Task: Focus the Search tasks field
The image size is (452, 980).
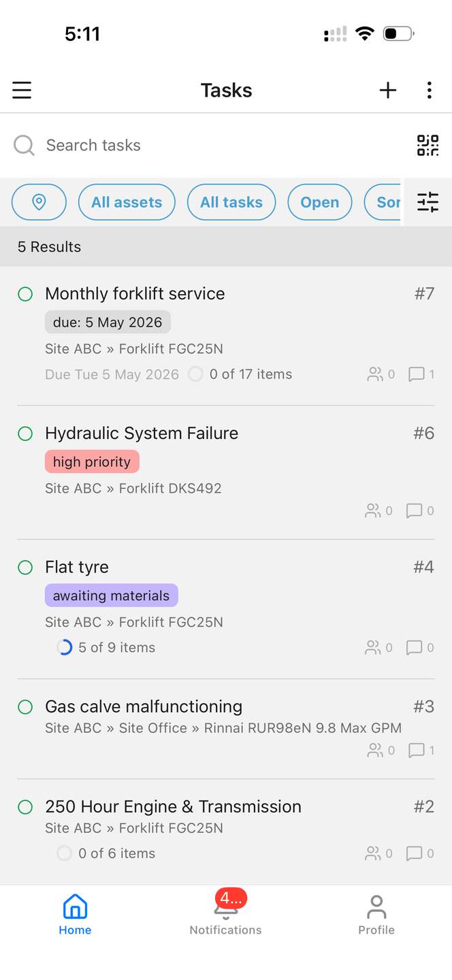Action: point(204,145)
